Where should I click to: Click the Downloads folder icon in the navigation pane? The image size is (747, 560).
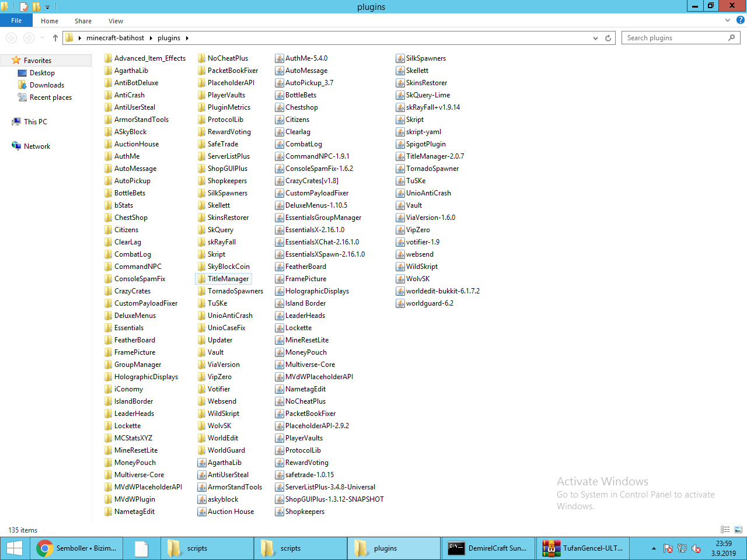23,85
